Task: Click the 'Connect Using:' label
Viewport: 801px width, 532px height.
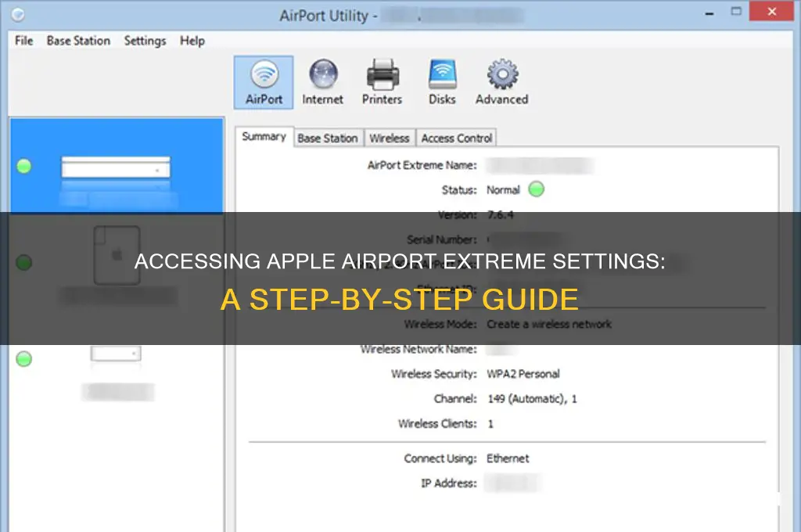Action: (x=440, y=458)
